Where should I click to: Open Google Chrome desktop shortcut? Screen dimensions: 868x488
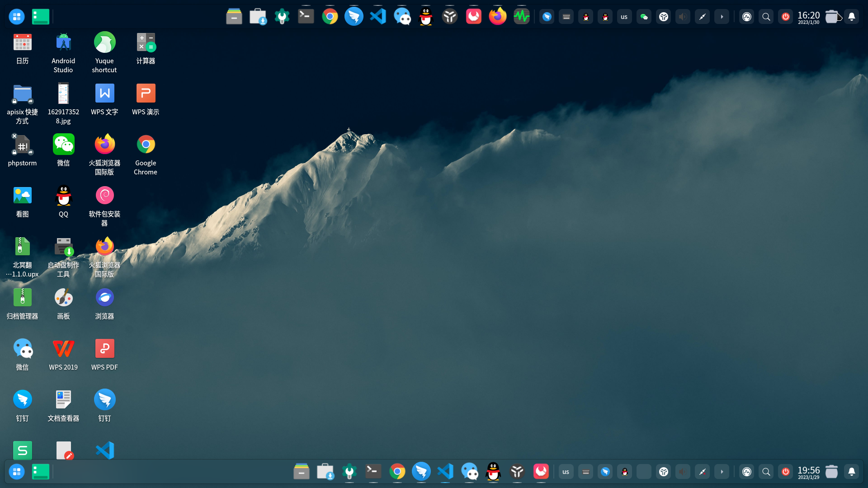click(x=146, y=145)
